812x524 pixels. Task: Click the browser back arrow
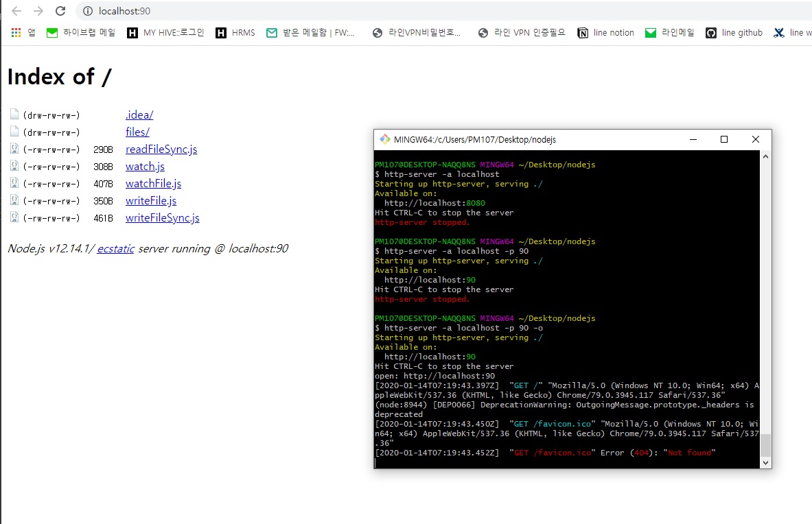[16, 11]
